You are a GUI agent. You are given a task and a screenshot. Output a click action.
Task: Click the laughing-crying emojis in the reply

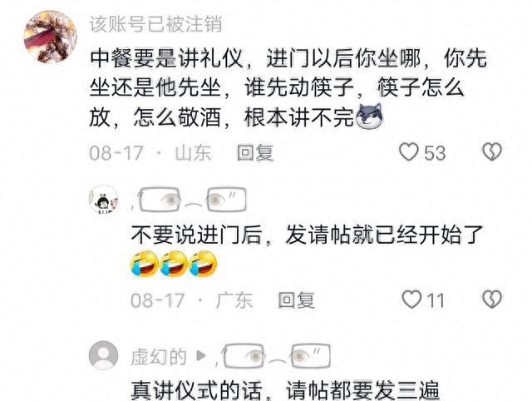[x=174, y=264]
